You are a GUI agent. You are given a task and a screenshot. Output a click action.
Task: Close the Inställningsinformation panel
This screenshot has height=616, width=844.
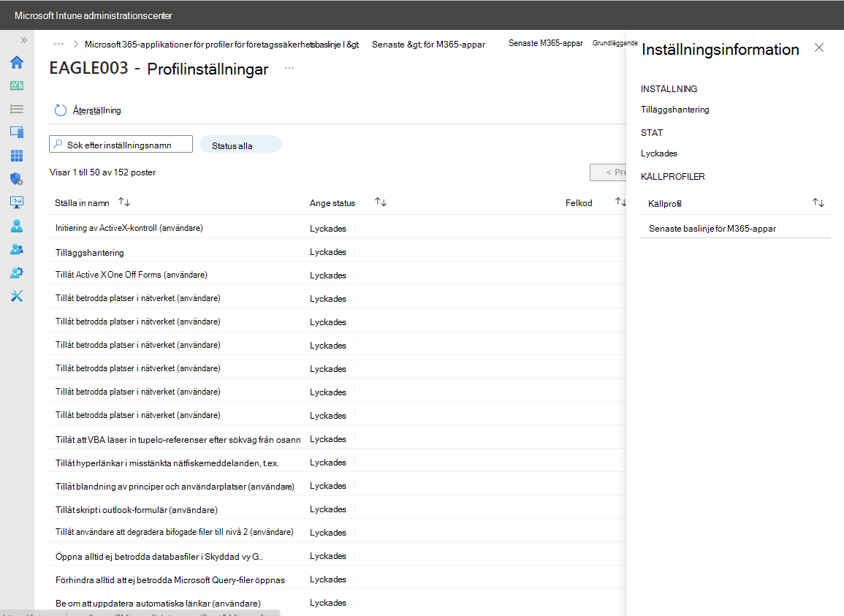click(x=818, y=48)
